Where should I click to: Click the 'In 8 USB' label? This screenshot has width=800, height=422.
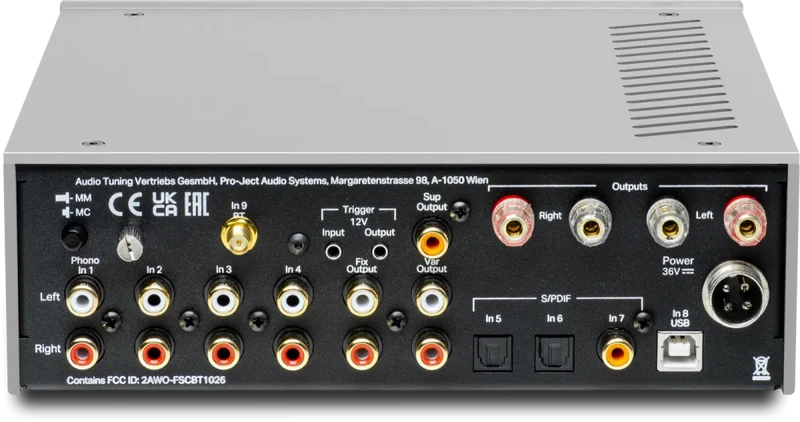tap(680, 318)
